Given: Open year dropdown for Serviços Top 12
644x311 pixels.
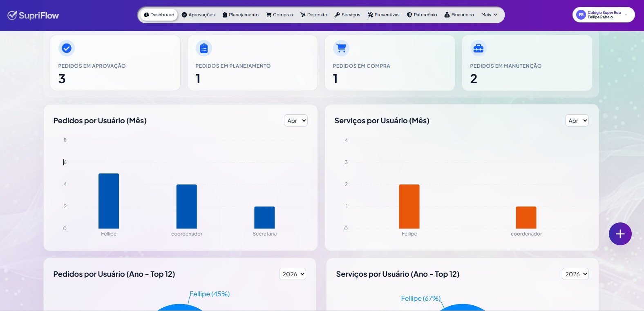Looking at the screenshot, I should (x=575, y=274).
